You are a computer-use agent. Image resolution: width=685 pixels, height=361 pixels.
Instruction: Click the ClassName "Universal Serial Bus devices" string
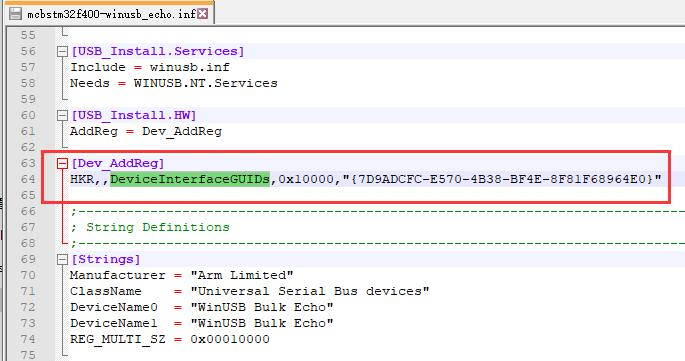click(310, 291)
